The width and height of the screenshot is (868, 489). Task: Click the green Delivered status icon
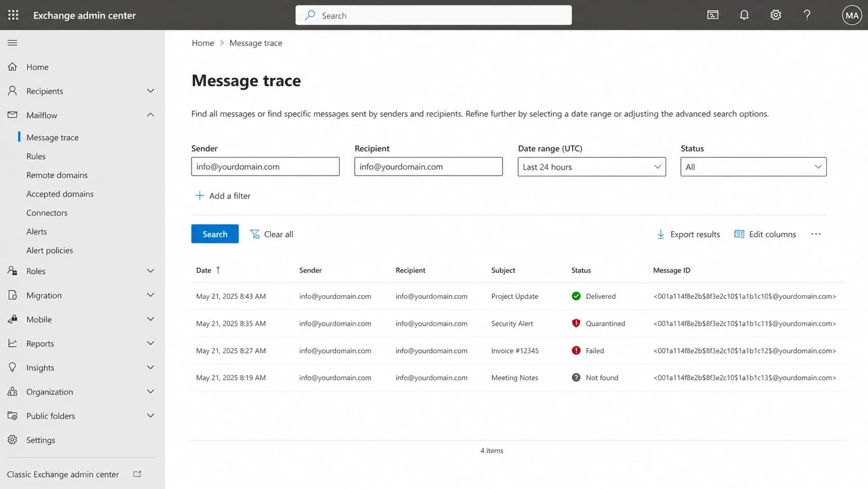coord(576,296)
